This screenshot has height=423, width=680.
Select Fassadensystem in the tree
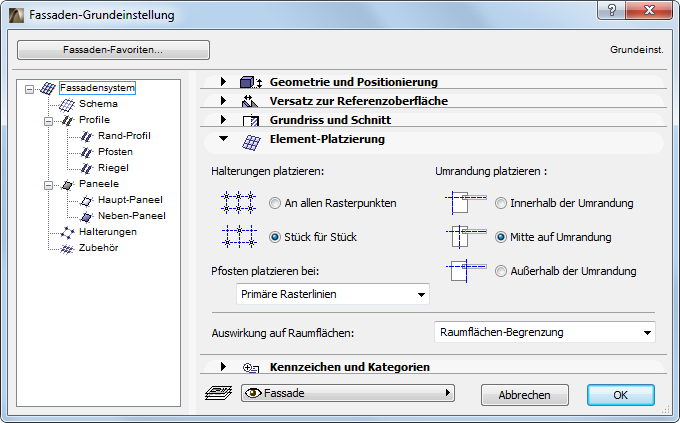point(97,88)
